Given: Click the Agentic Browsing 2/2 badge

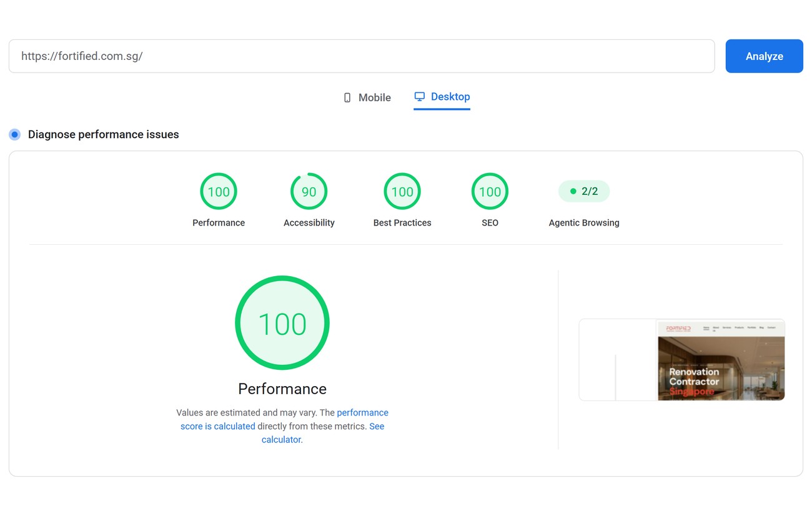Looking at the screenshot, I should click(x=584, y=191).
